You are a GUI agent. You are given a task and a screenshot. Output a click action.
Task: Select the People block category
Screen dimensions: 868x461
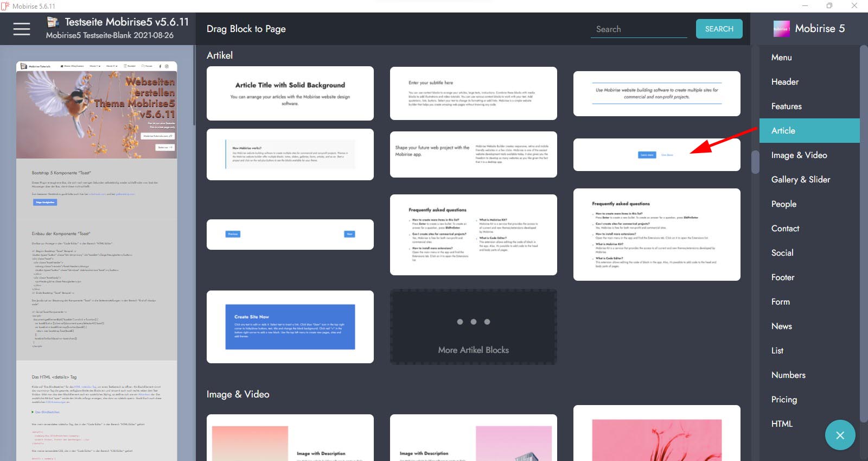[809, 204]
